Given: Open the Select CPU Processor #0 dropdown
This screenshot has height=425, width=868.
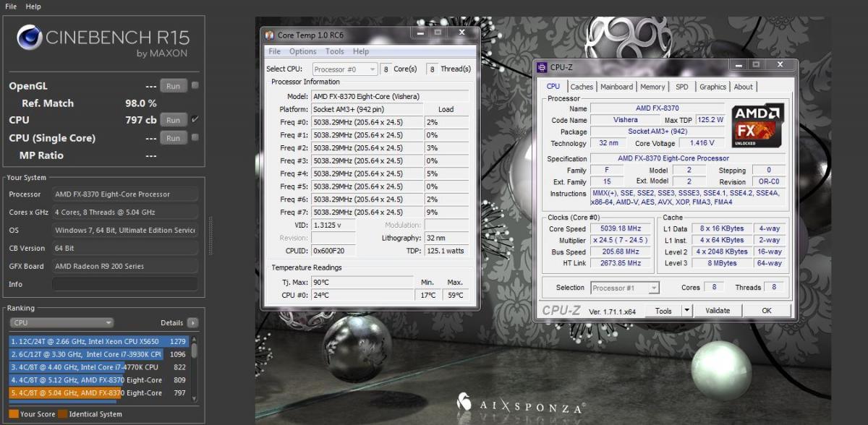Looking at the screenshot, I should point(345,69).
